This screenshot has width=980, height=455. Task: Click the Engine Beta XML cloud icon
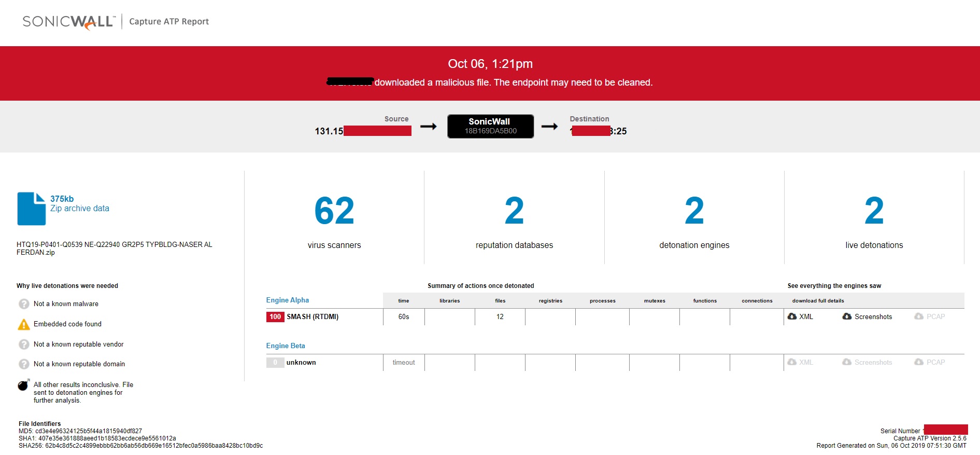point(792,362)
